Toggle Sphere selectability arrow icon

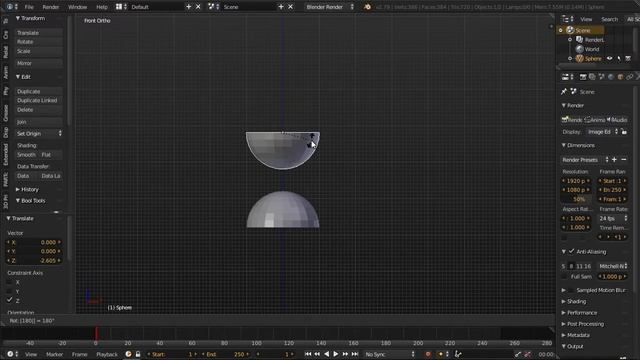point(619,58)
